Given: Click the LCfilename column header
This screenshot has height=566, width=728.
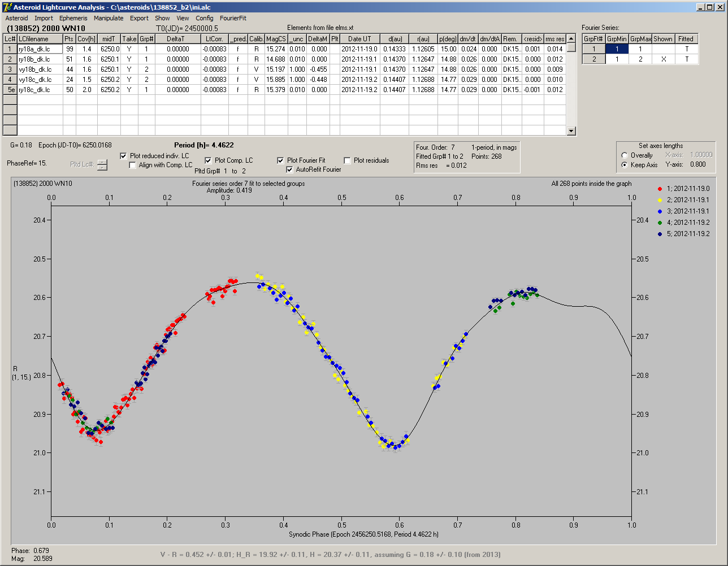Looking at the screenshot, I should (x=40, y=39).
